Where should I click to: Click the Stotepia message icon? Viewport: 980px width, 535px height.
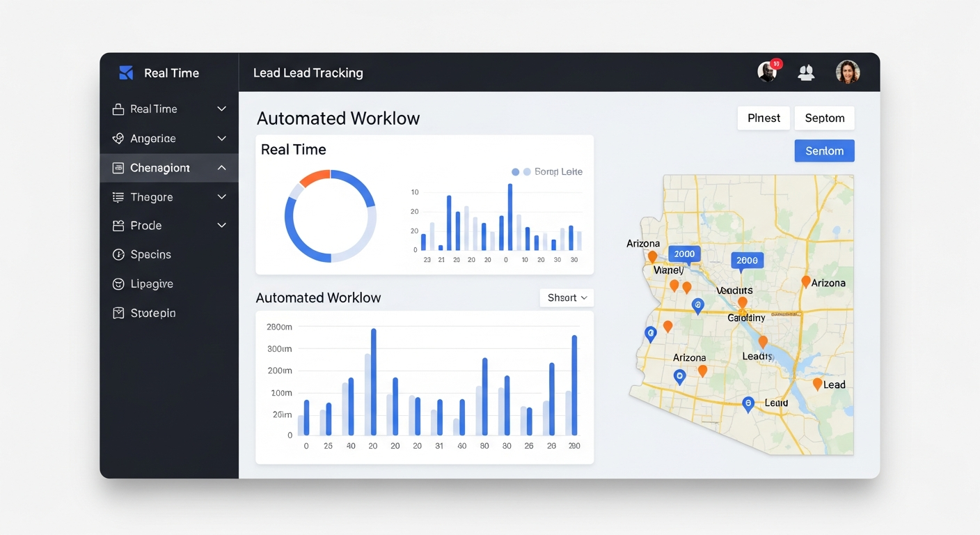[120, 313]
